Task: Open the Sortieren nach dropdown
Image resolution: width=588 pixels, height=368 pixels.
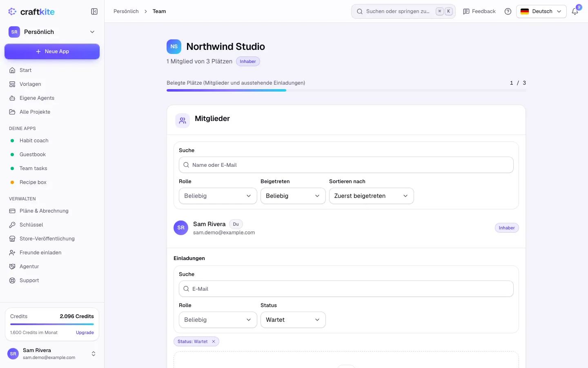Action: [371, 196]
